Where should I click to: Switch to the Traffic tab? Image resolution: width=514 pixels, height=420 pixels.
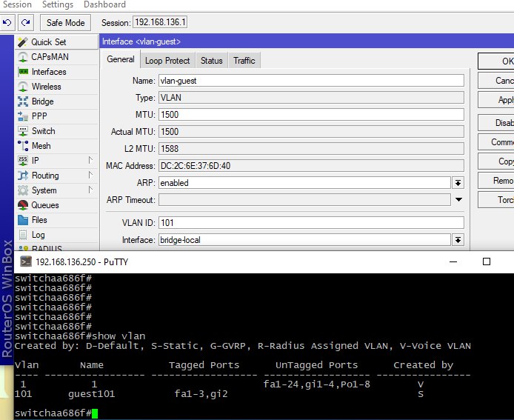(x=244, y=61)
